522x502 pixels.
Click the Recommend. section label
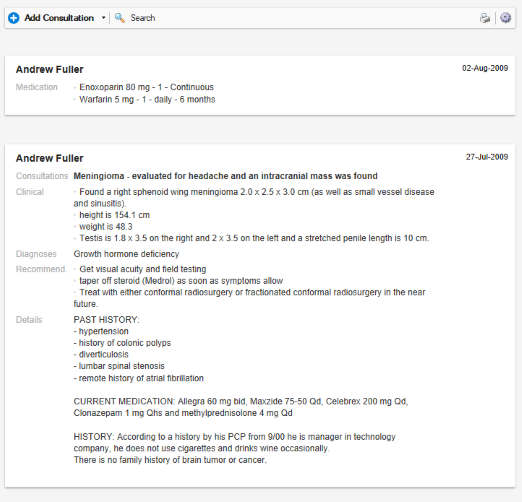pyautogui.click(x=41, y=269)
